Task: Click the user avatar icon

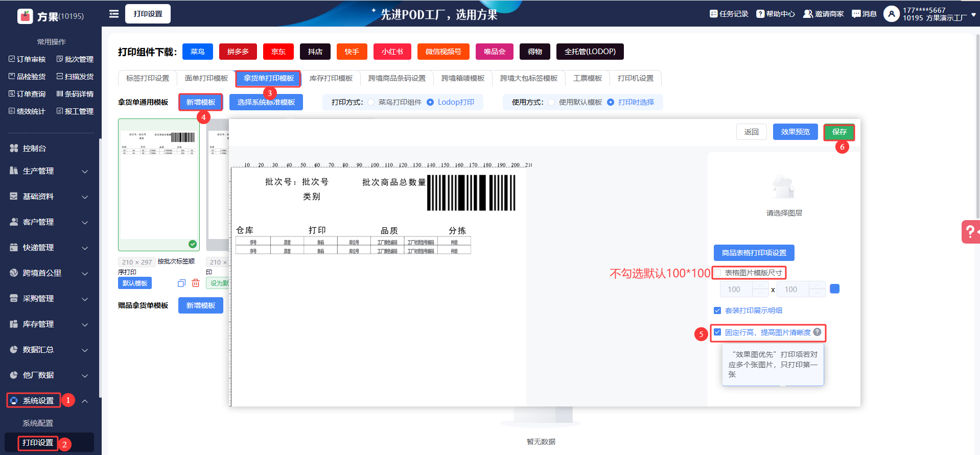Action: tap(891, 14)
